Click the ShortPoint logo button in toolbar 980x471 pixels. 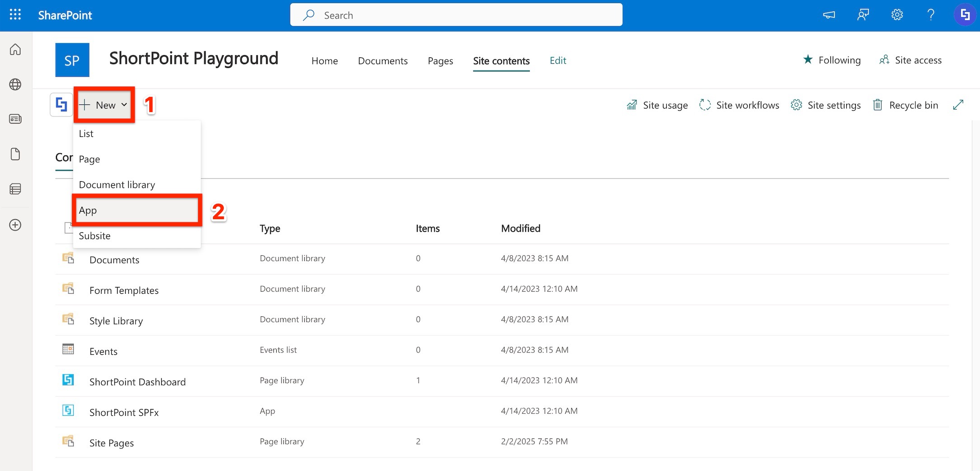[x=61, y=105]
